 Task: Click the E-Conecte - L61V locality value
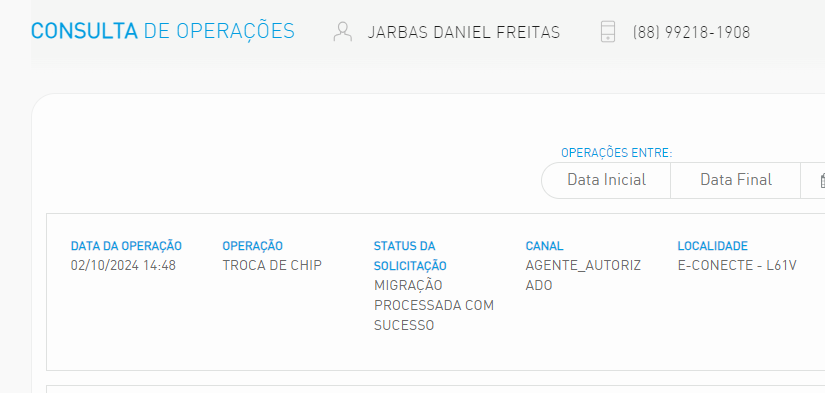point(737,265)
